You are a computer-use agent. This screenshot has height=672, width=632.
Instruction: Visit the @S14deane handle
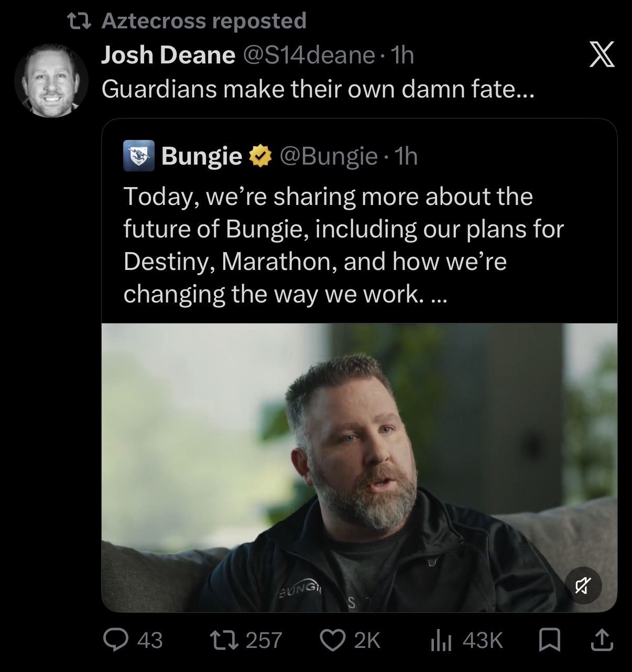pyautogui.click(x=309, y=55)
